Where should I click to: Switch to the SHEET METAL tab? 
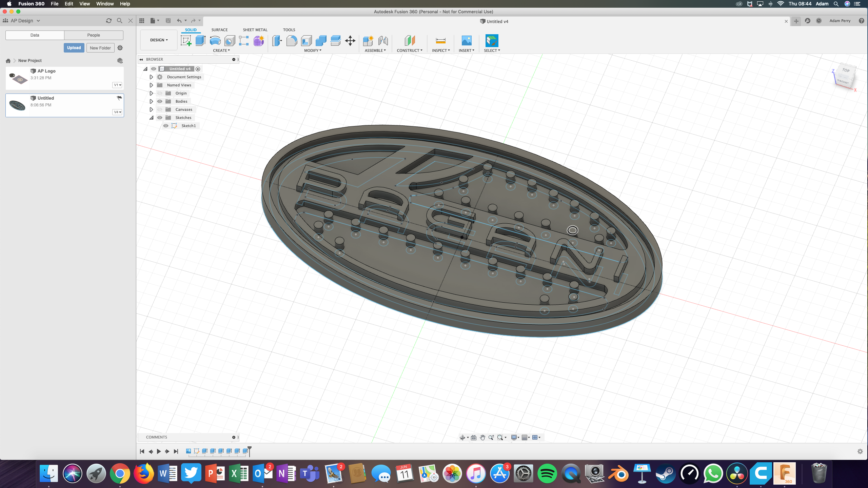[255, 30]
